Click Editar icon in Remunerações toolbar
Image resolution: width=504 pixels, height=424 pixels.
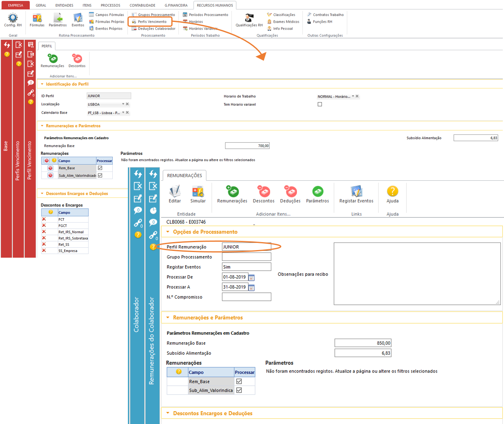(175, 192)
